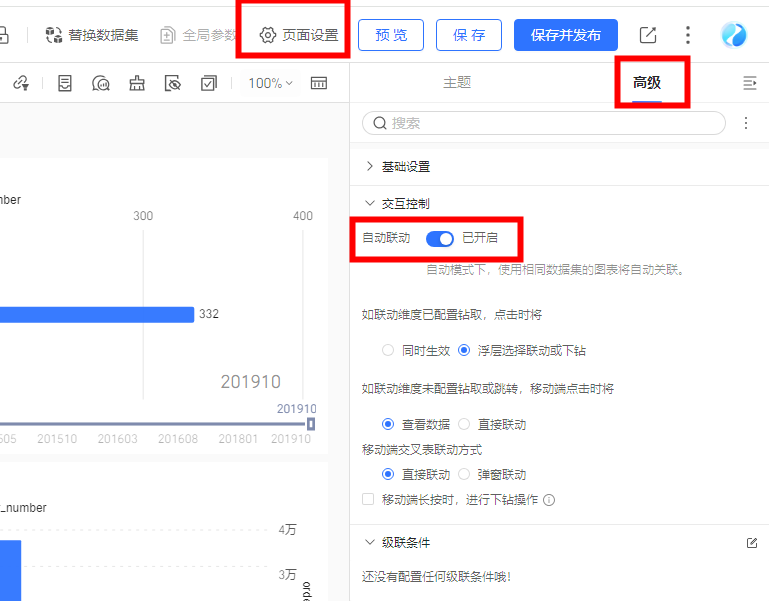Open the vertical three-dot menu in top bar
The width and height of the screenshot is (769, 601).
click(x=687, y=35)
